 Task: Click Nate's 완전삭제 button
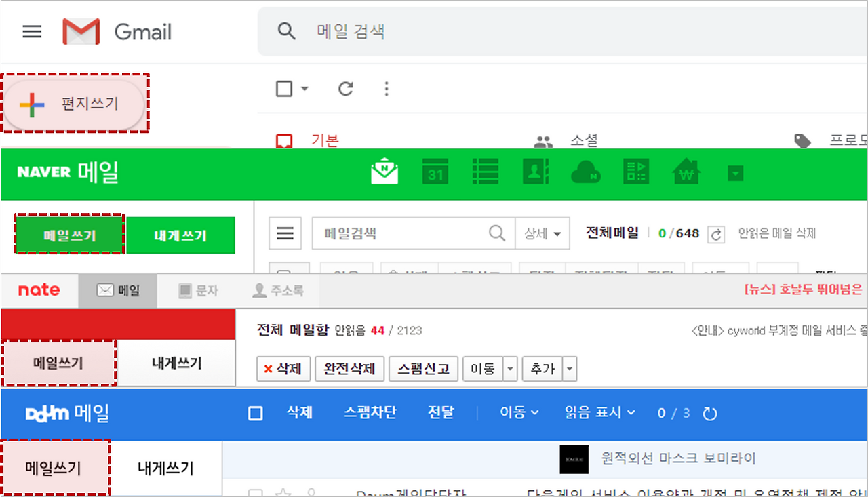[x=350, y=370]
